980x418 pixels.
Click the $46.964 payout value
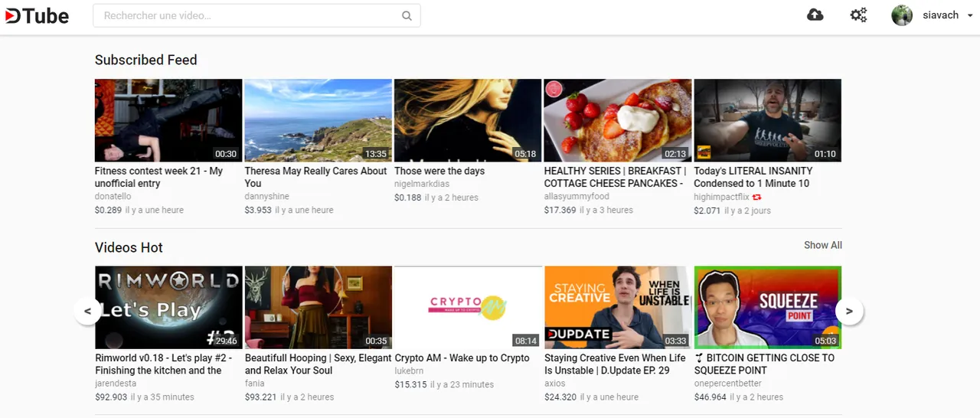click(710, 397)
